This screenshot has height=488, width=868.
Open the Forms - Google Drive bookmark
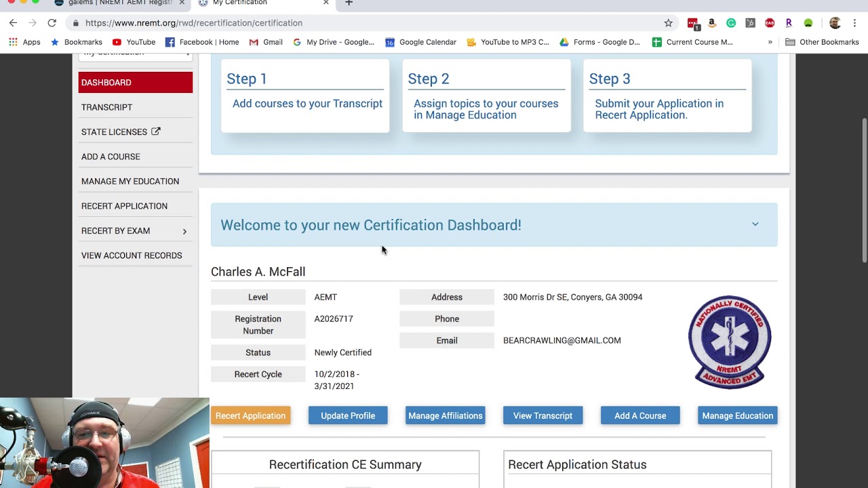[x=599, y=42]
